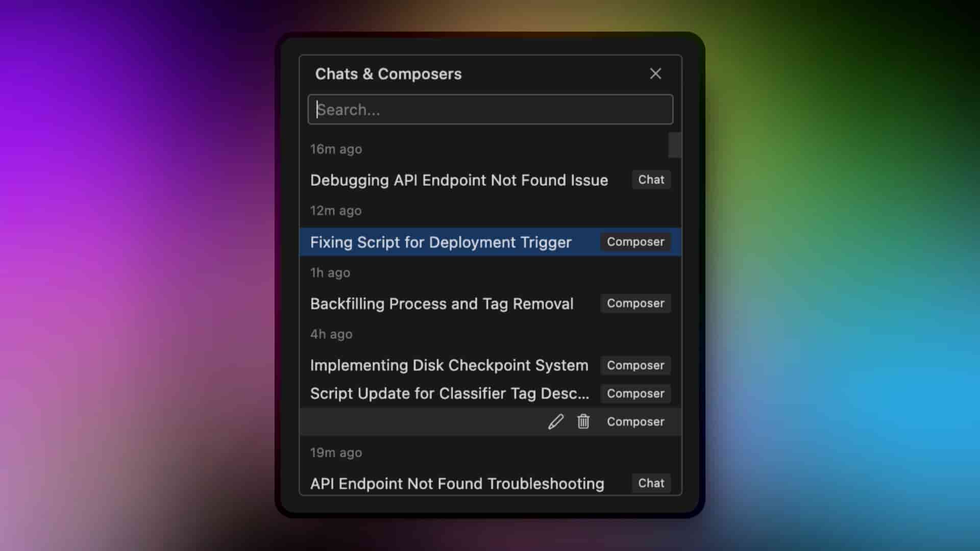
Task: Click the edit (pencil) icon
Action: 556,421
